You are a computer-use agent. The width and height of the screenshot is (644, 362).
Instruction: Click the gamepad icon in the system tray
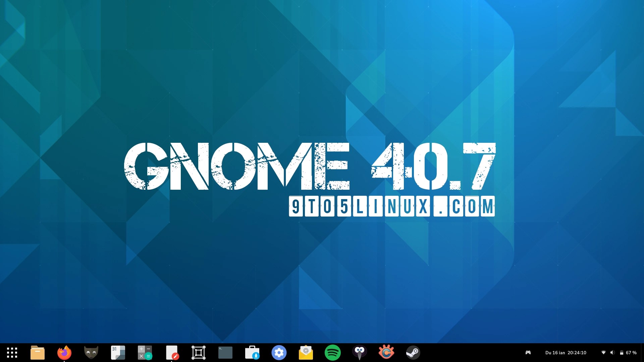(x=528, y=353)
